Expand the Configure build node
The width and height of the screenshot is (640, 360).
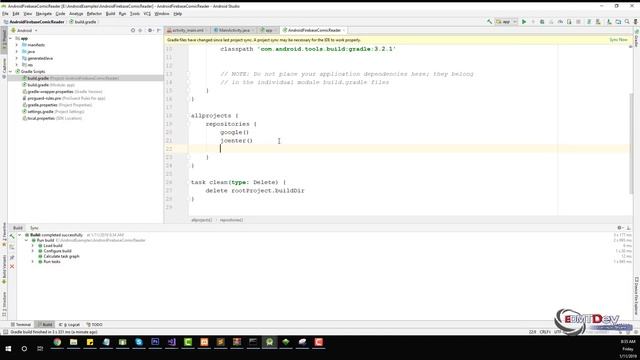(33, 251)
